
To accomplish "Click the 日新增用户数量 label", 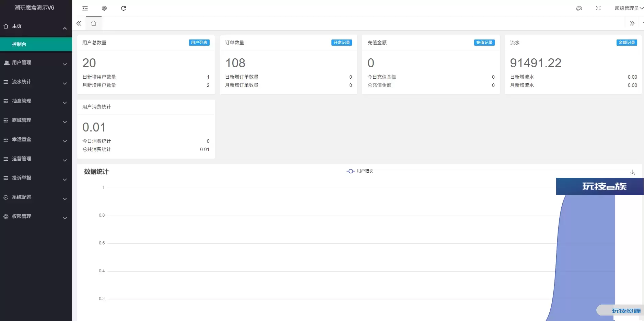I will click(99, 77).
